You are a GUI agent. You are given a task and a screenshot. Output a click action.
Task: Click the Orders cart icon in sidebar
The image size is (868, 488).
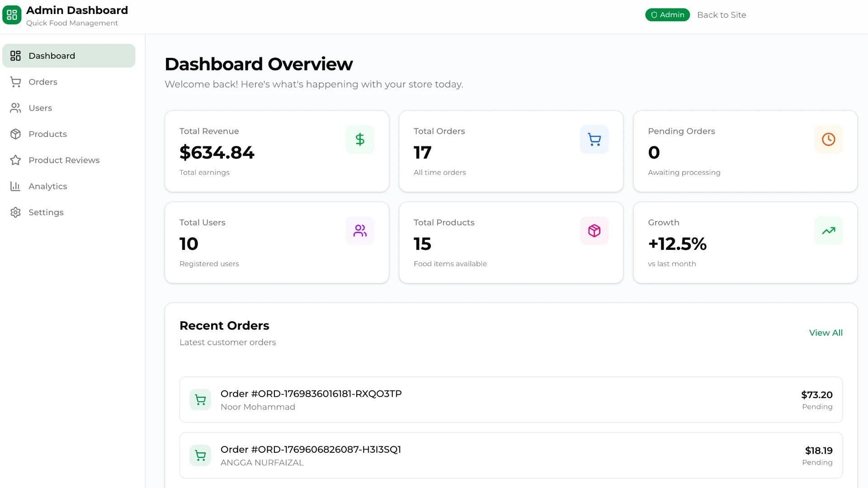click(15, 82)
